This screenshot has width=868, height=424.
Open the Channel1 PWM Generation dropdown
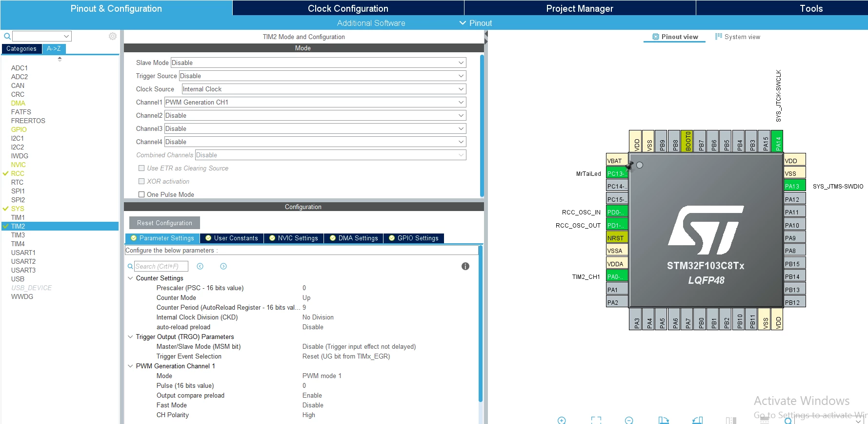[x=315, y=102]
